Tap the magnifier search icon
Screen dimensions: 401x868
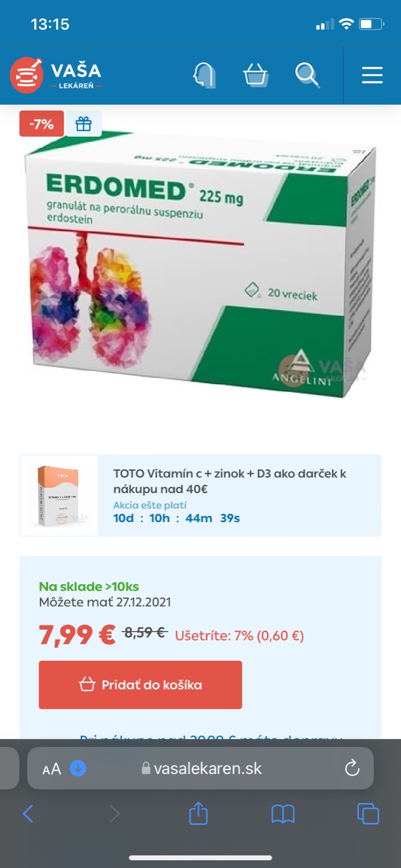307,75
